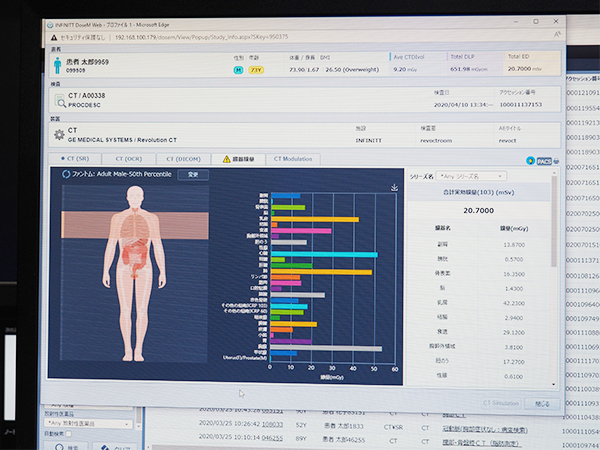The width and height of the screenshot is (600, 450).
Task: Click the study magnifier icon beside CT / A00338
Action: pyautogui.click(x=58, y=101)
